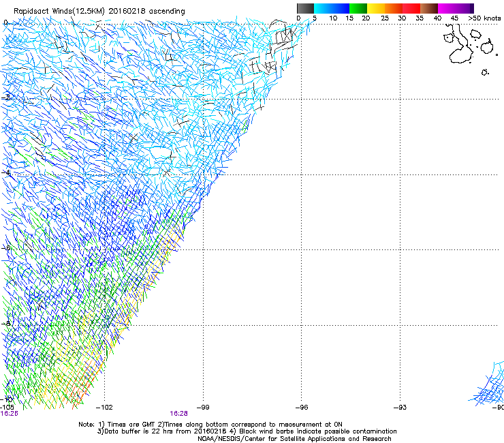The width and height of the screenshot is (504, 443).
Task: Click the "-4" latitude axis label
Action: click(6, 172)
